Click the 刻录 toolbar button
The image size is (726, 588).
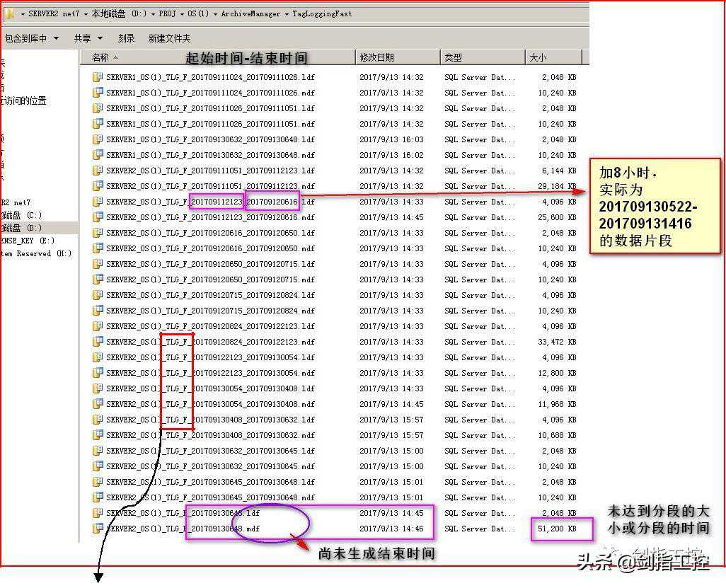[126, 38]
